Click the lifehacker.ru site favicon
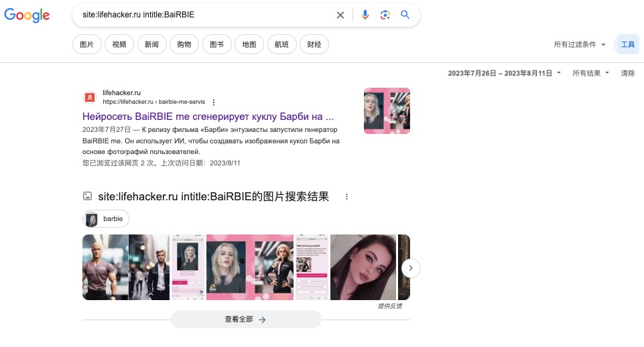 (x=90, y=98)
